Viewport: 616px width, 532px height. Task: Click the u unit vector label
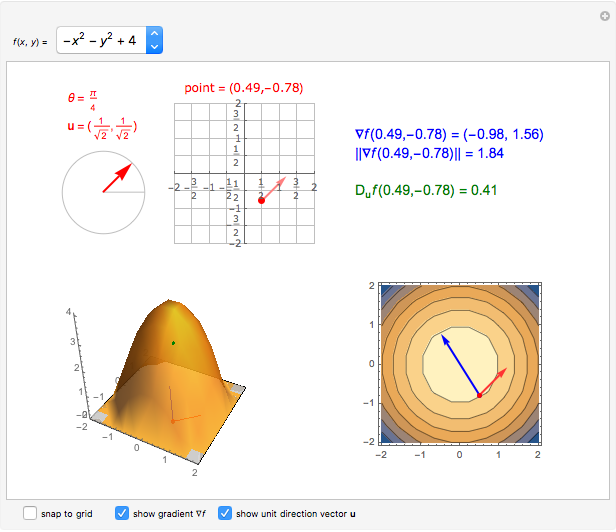pos(102,128)
